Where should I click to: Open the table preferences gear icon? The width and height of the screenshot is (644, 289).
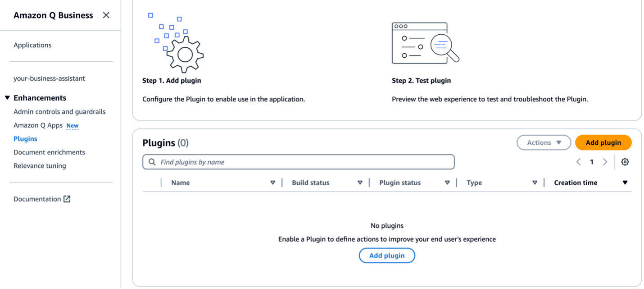[x=625, y=161]
